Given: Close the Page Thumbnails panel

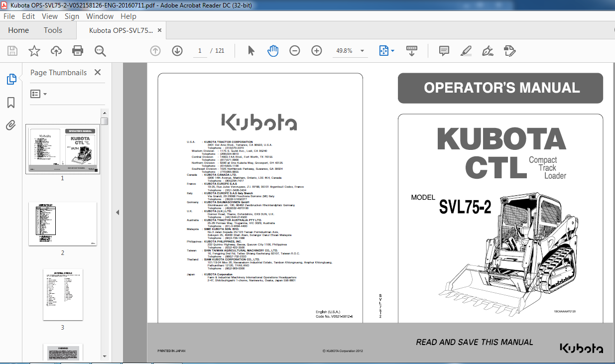Looking at the screenshot, I should click(98, 72).
